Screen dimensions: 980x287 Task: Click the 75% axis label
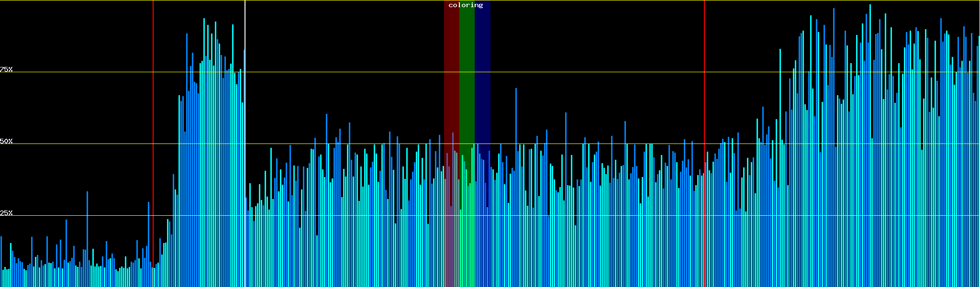(6, 69)
